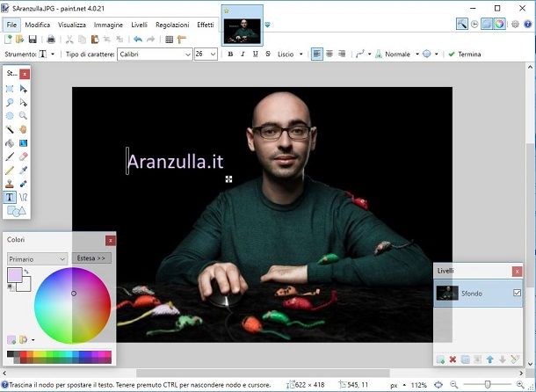This screenshot has width=536, height=392.
Task: Select the Sfondo layer row
Action: click(478, 294)
